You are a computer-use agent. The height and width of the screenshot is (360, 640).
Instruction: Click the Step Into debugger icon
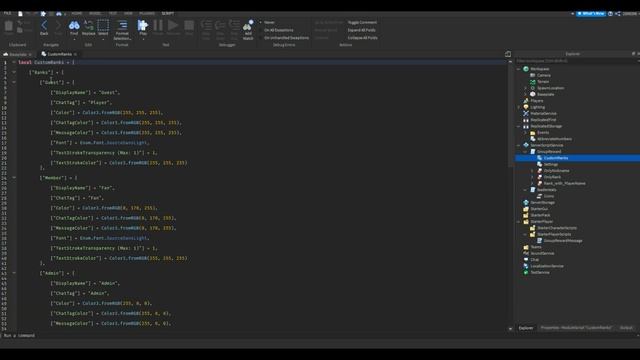coord(206,26)
